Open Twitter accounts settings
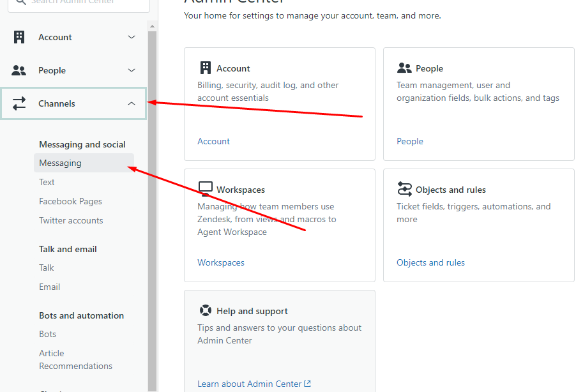The width and height of the screenshot is (576, 392). point(71,220)
